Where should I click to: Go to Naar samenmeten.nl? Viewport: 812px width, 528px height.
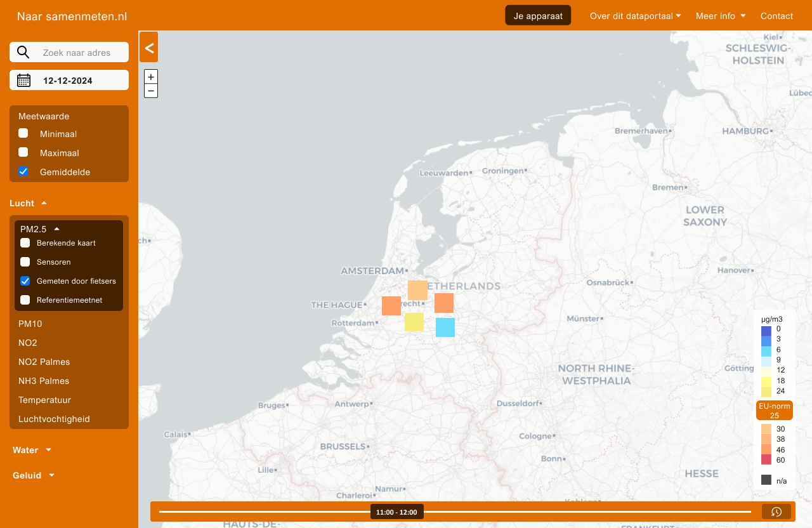[x=72, y=16]
